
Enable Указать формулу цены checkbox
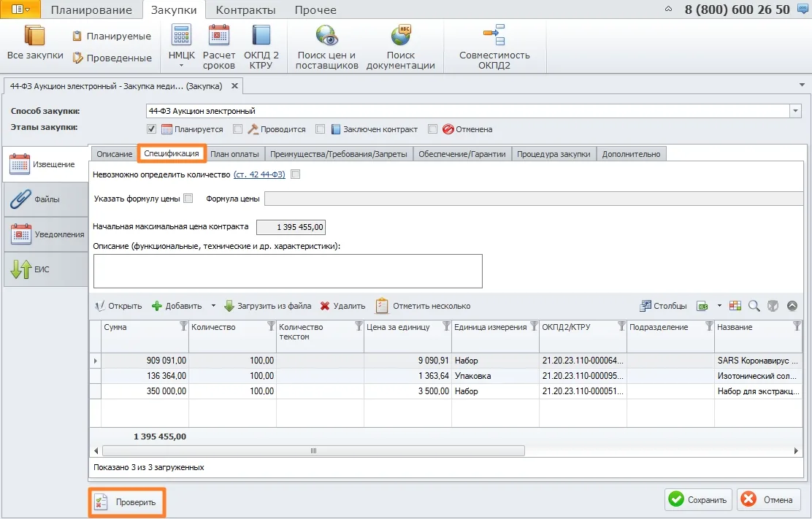188,198
